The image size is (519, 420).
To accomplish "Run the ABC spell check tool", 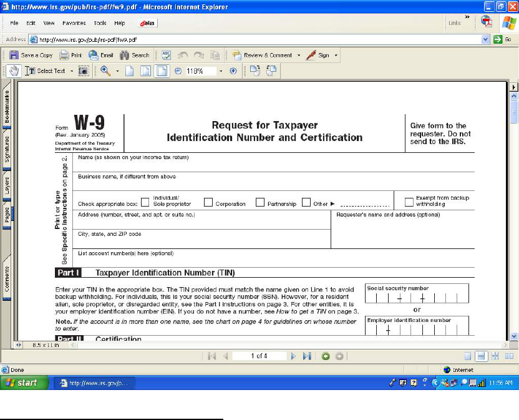I will coord(166,55).
